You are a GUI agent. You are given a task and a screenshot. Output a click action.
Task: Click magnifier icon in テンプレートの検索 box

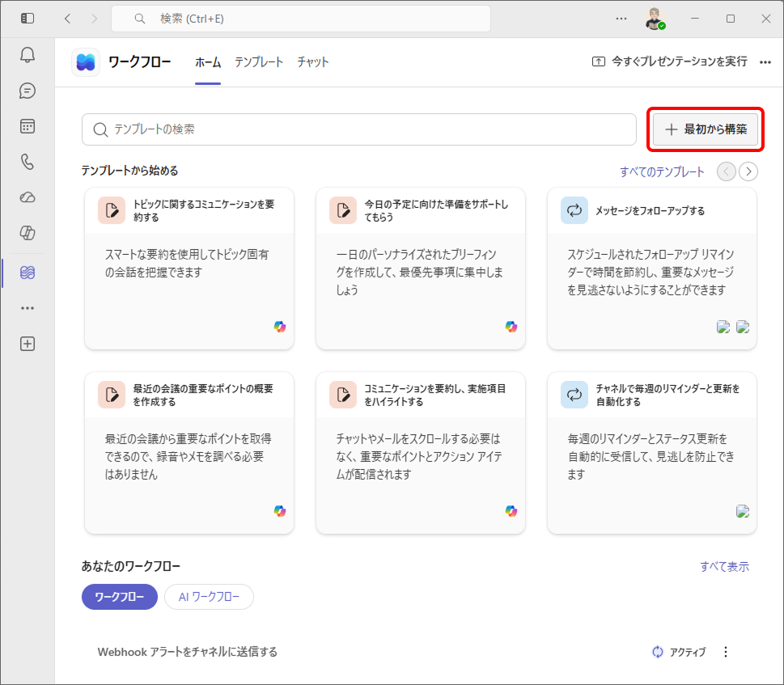tap(100, 129)
